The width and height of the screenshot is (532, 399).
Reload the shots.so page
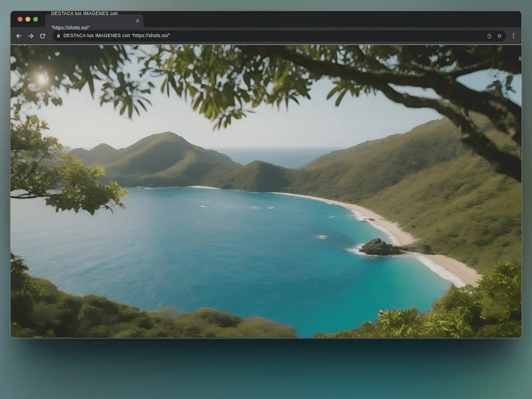pos(43,36)
